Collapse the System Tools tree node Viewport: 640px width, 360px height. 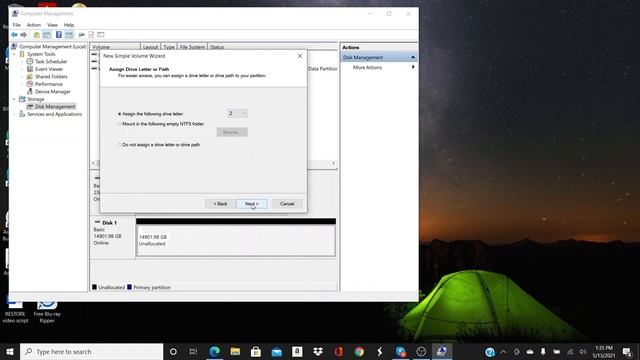(14, 54)
